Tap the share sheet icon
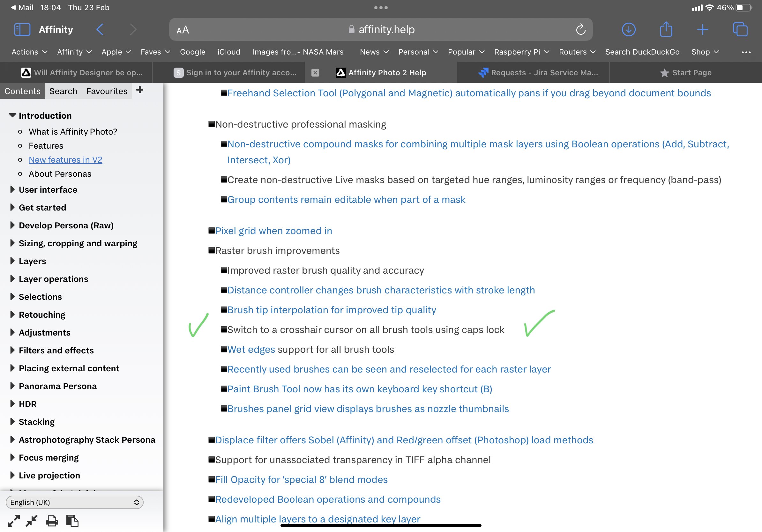Viewport: 762px width, 532px height. pyautogui.click(x=665, y=30)
